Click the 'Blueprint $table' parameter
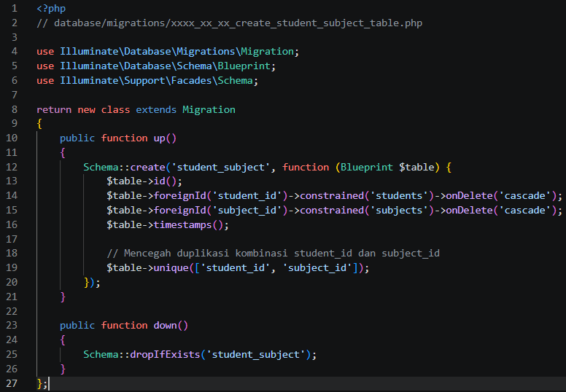This screenshot has height=392, width=566. 387,168
